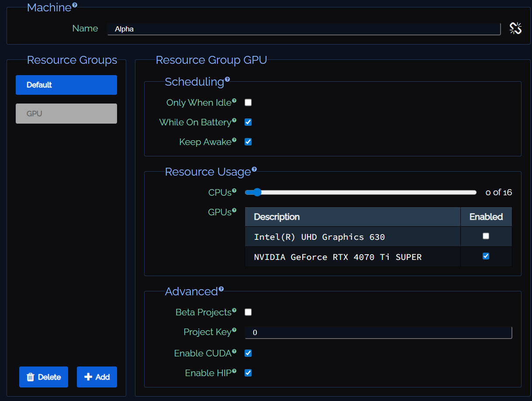Open the Resource Usage help icon
532x401 pixels.
click(254, 169)
